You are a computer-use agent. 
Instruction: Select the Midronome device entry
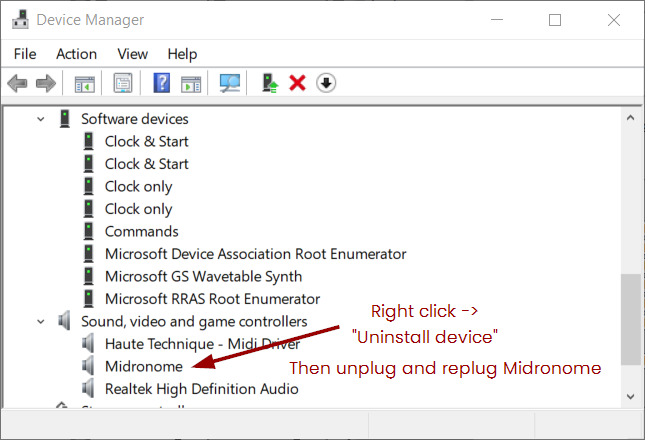click(x=143, y=366)
